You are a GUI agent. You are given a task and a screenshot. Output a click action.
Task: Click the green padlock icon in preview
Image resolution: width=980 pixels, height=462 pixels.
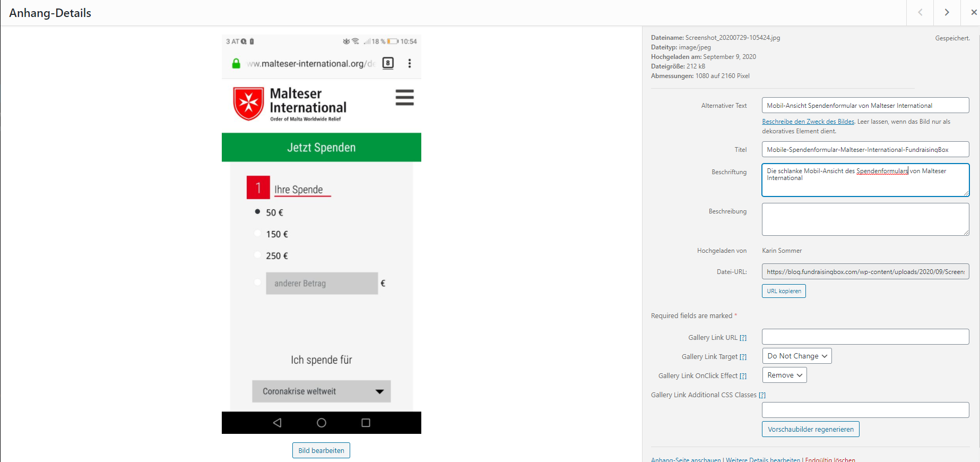click(236, 63)
